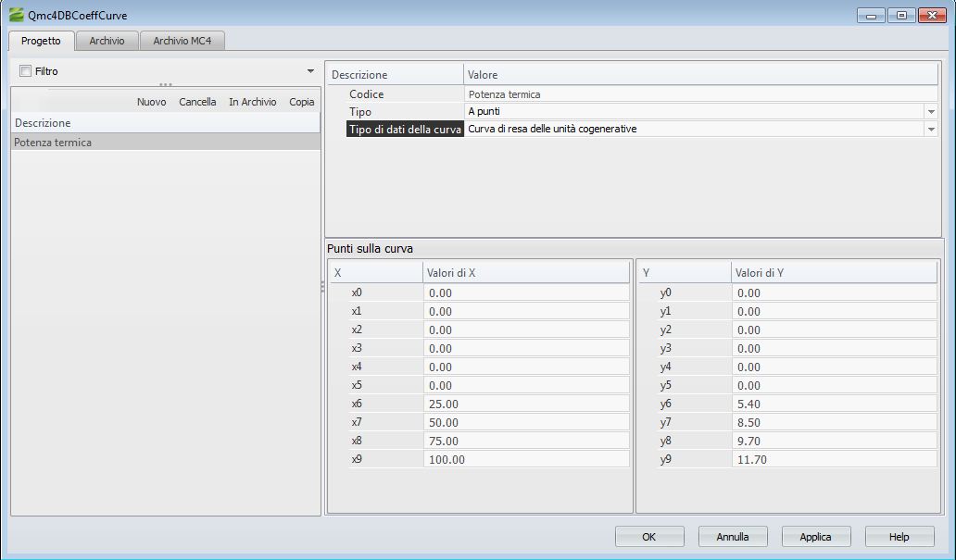
Task: Open Help via the Help button
Action: click(x=899, y=537)
